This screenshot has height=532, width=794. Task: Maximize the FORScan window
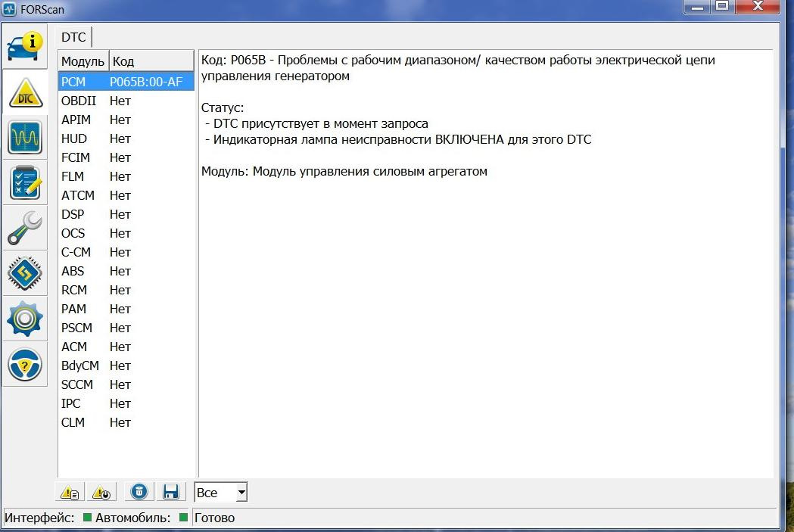[723, 7]
